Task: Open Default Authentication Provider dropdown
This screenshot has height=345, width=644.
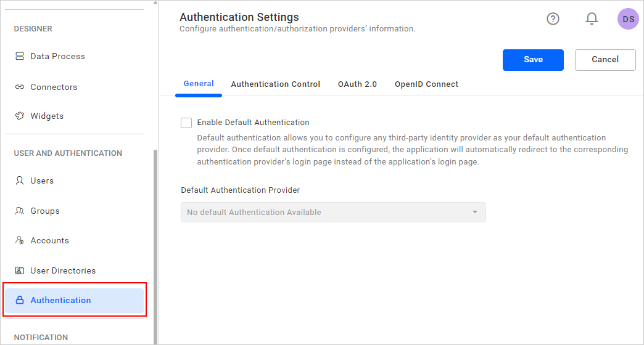Action: click(x=333, y=212)
